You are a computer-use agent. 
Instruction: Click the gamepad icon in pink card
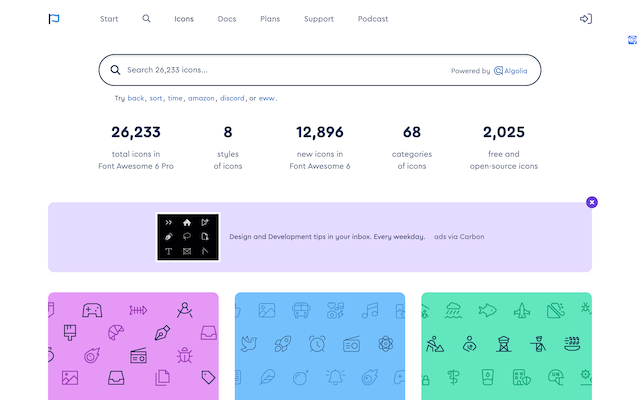click(x=92, y=311)
